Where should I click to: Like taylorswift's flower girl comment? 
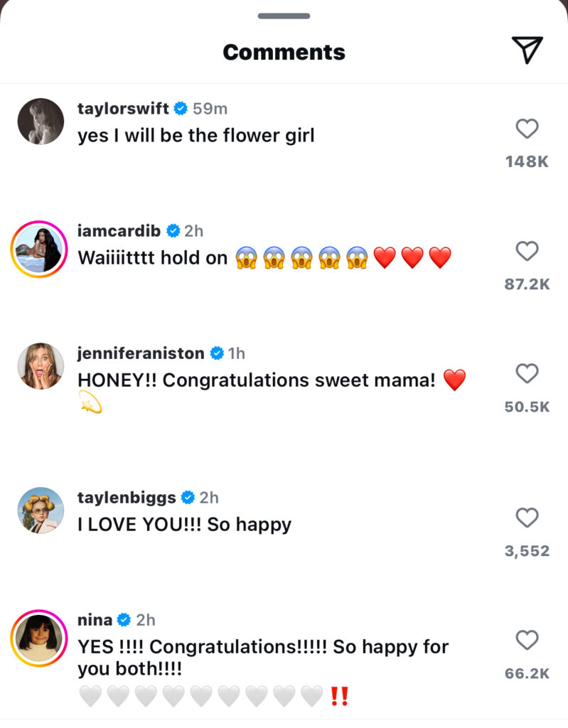click(x=527, y=129)
